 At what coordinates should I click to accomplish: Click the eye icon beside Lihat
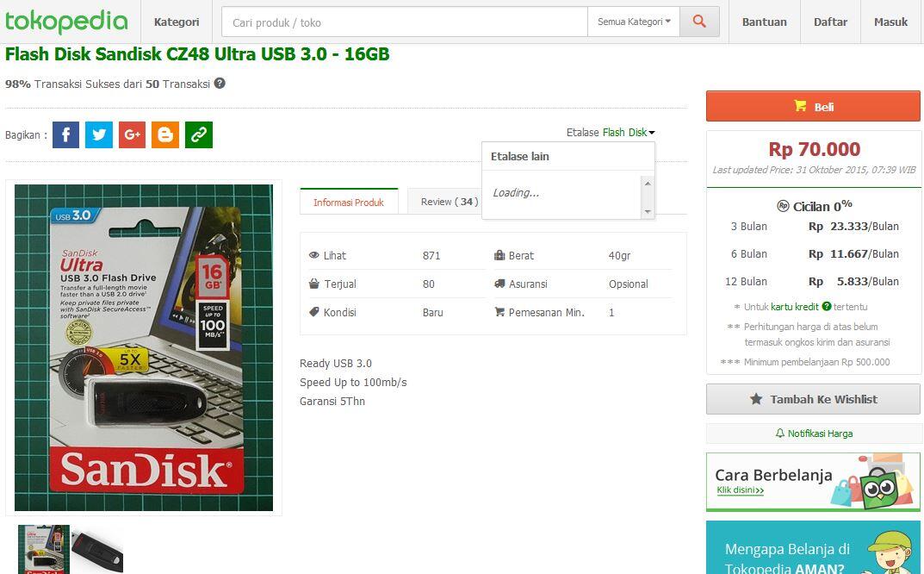coord(314,255)
